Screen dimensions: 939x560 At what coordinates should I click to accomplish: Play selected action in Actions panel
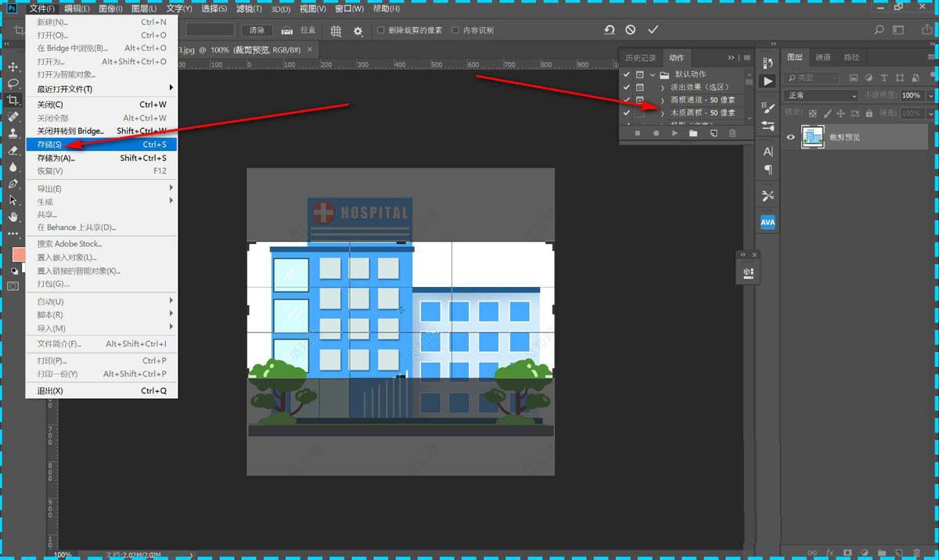tap(675, 134)
